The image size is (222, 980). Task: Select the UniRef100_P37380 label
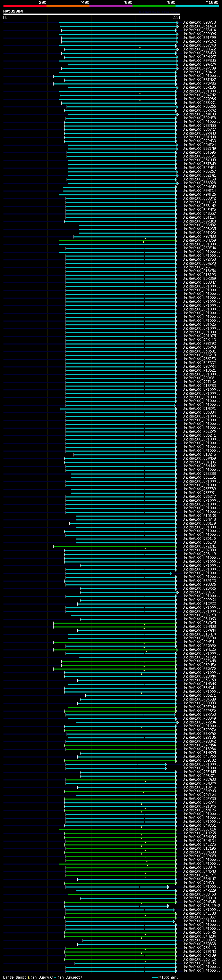tap(199, 550)
